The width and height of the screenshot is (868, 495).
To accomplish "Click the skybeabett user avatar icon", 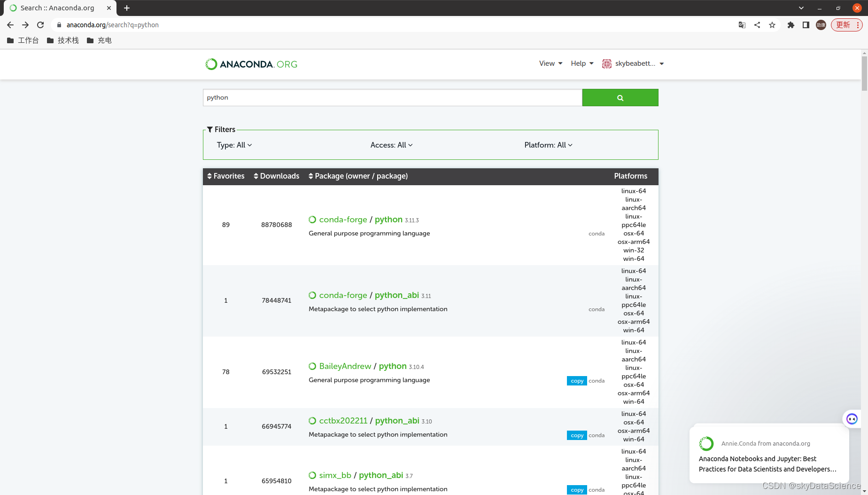I will [607, 63].
